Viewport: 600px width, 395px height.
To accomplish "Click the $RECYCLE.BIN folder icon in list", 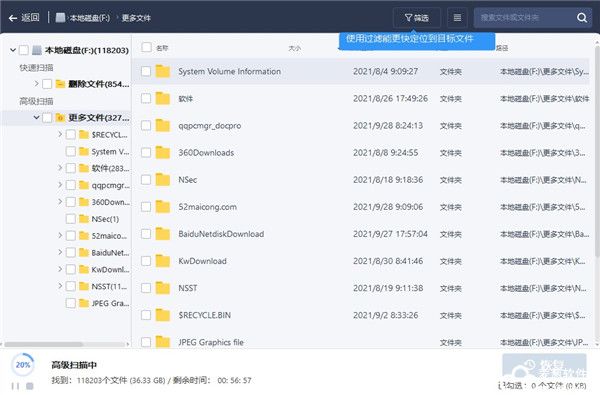I will 163,315.
